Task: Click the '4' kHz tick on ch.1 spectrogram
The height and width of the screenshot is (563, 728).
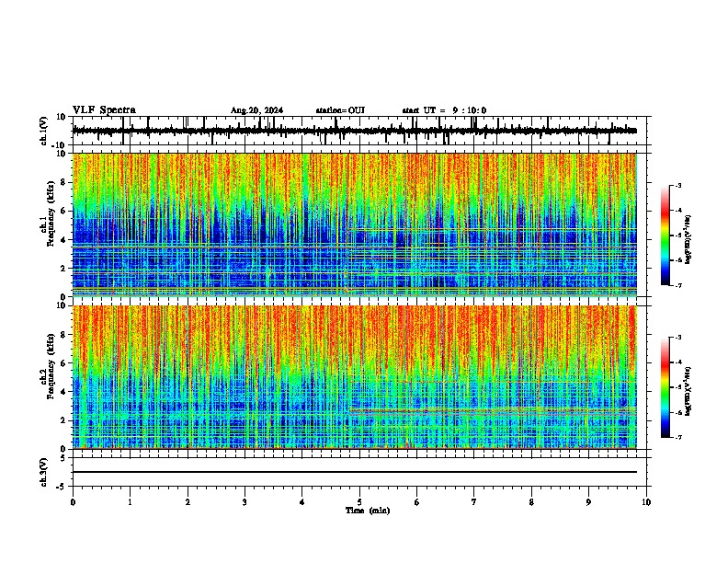Action: pyautogui.click(x=63, y=240)
